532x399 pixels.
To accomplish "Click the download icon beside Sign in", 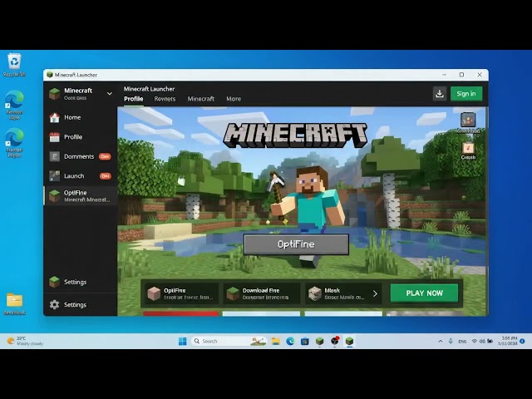I will tap(440, 94).
